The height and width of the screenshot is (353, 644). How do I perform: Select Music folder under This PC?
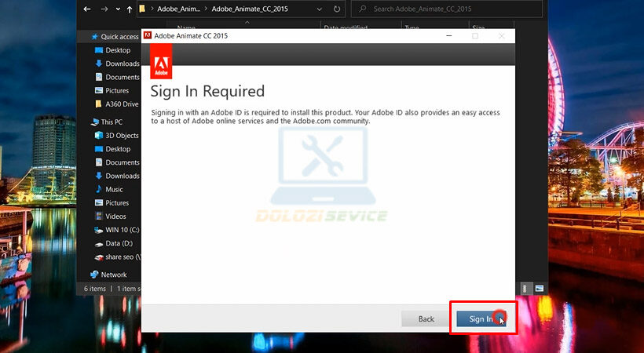115,189
